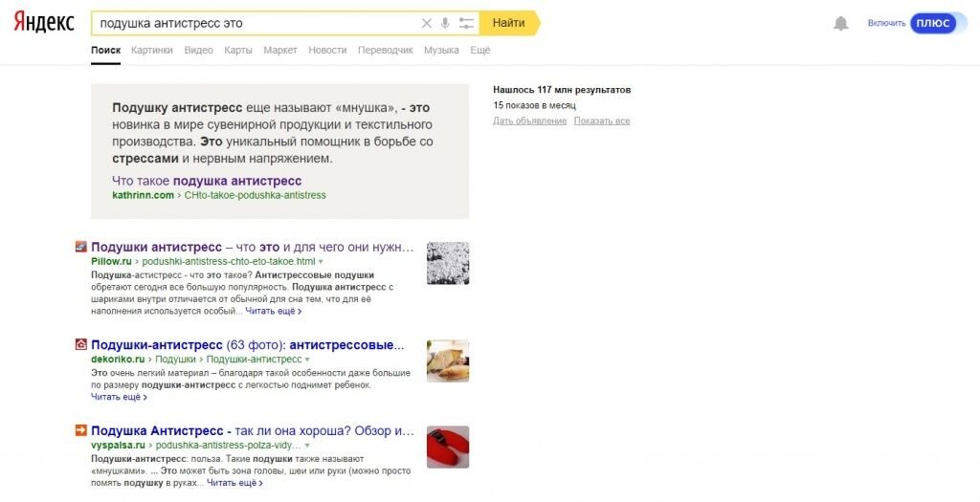Open the Подушки breadcrumb under dekoriko.ru
This screenshot has width=980, height=502.
pos(175,359)
